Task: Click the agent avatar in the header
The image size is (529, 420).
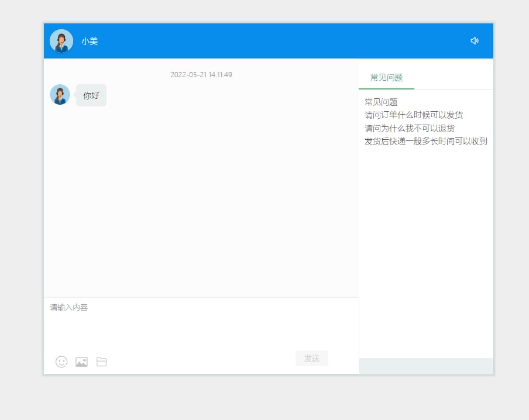Action: coord(61,40)
